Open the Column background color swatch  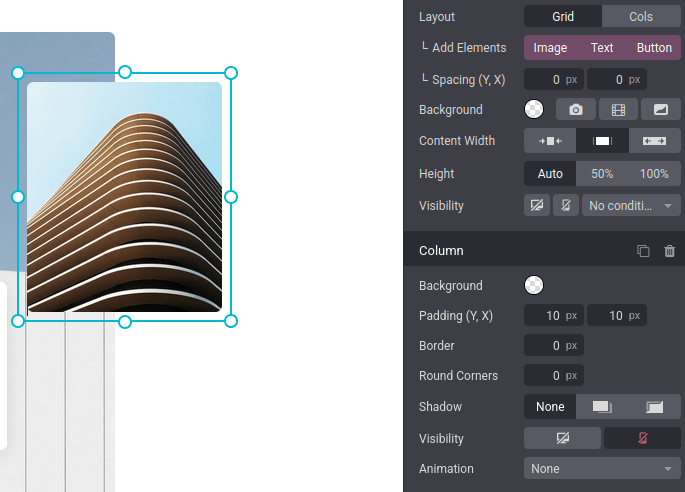coord(534,286)
